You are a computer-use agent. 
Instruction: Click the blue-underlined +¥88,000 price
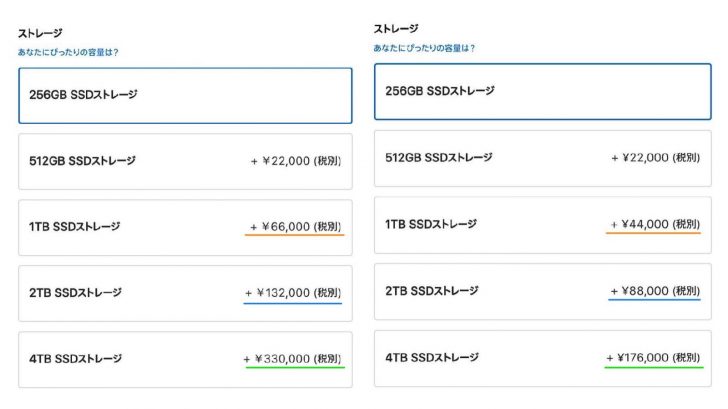click(653, 291)
